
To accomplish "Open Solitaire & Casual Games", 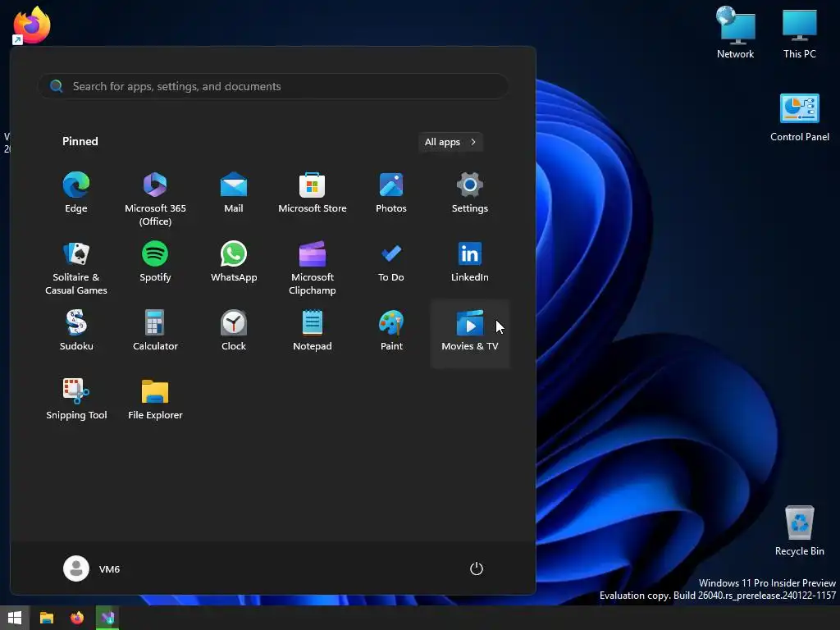I will [76, 267].
